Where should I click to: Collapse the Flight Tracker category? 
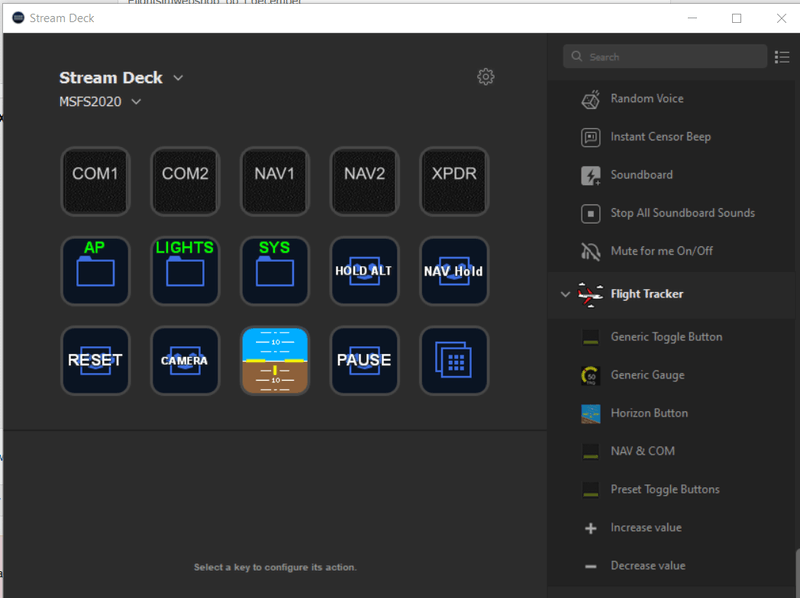click(565, 294)
